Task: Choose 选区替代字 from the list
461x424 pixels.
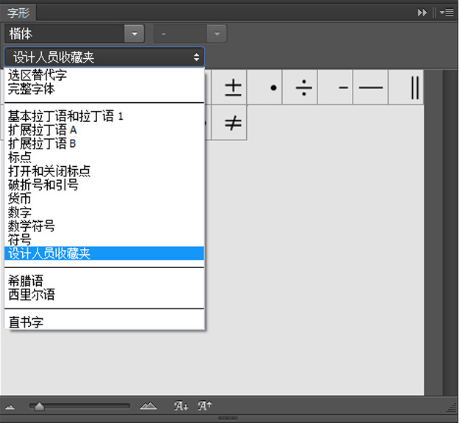Action: tap(104, 75)
